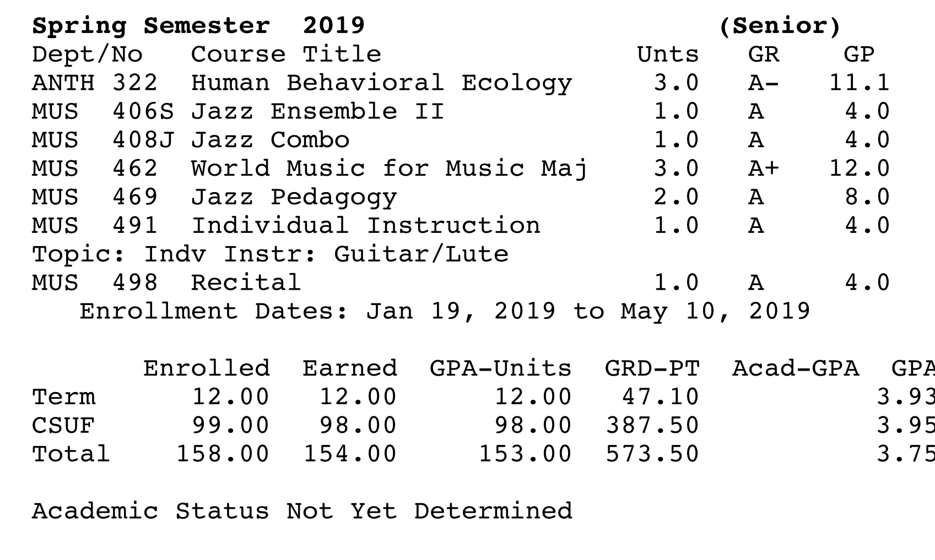
Task: Click the Spring Semester 2019 heading
Action: (198, 26)
